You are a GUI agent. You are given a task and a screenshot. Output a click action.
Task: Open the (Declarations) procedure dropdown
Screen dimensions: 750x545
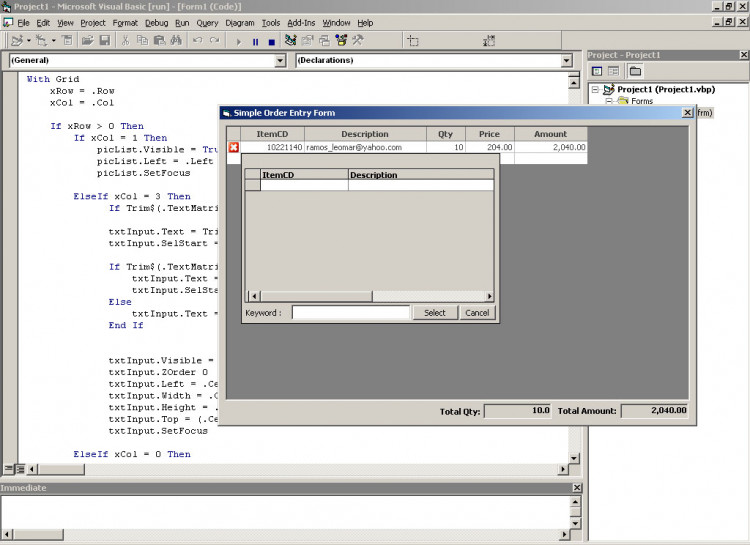(567, 60)
